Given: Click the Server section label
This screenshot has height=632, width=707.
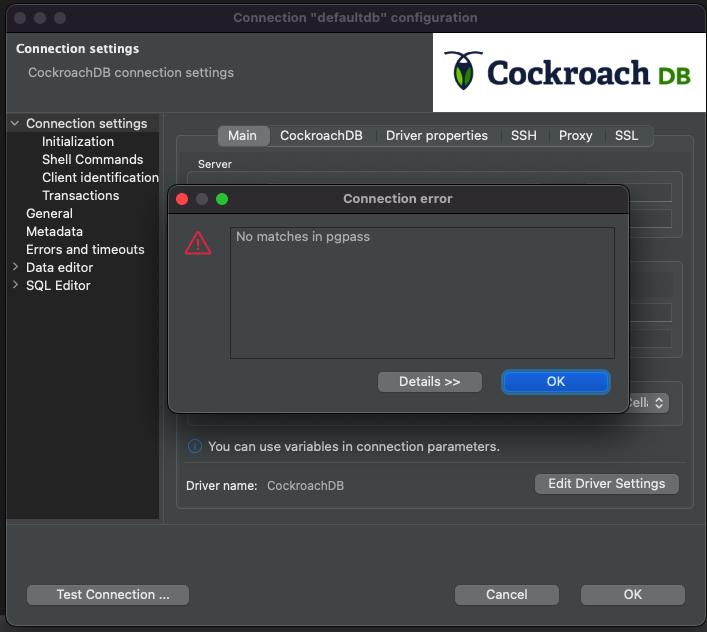Looking at the screenshot, I should tap(215, 164).
